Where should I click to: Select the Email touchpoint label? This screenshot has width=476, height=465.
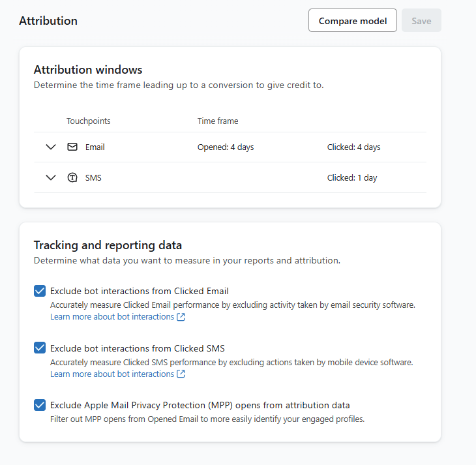coord(95,147)
